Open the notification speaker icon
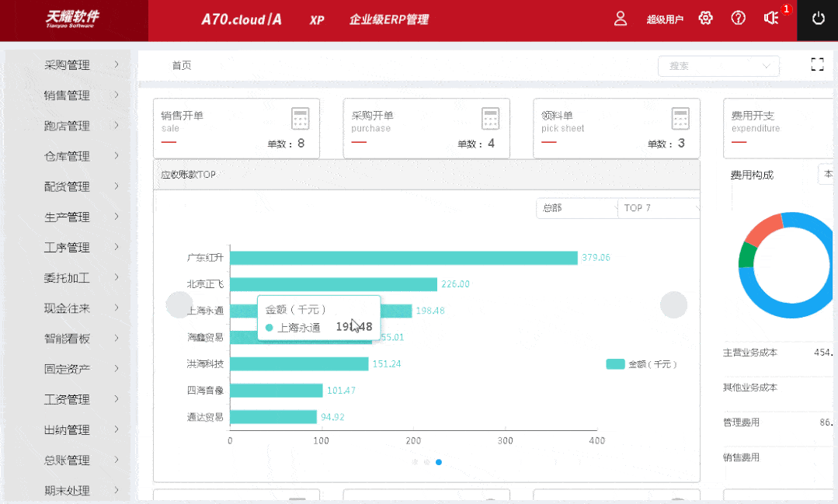This screenshot has width=838, height=504. [x=771, y=19]
